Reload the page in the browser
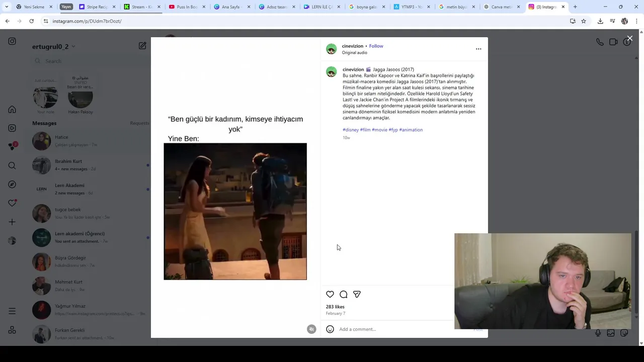Screen dimensions: 644x362 (x=31, y=21)
